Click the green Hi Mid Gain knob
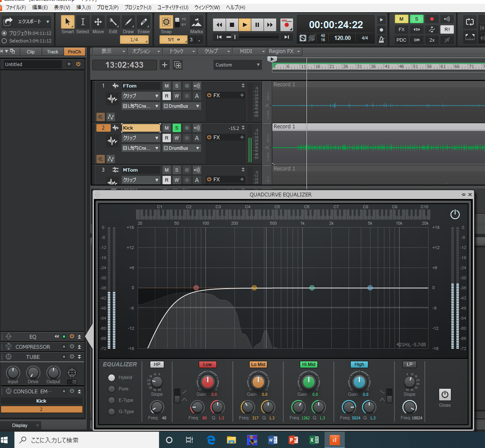The height and width of the screenshot is (448, 485). click(x=309, y=382)
